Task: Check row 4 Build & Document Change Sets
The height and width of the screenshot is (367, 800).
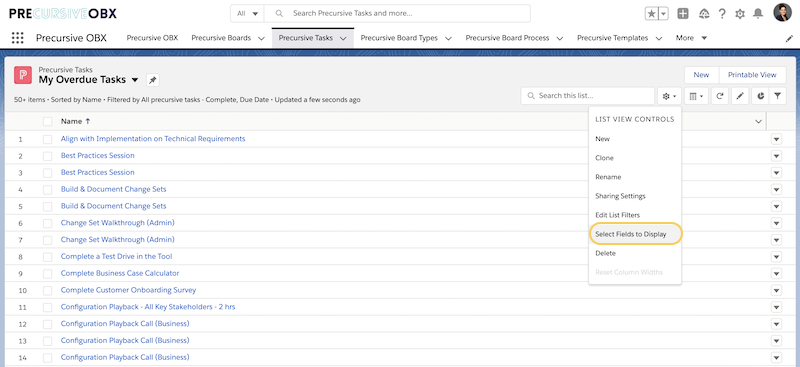Action: (x=47, y=189)
